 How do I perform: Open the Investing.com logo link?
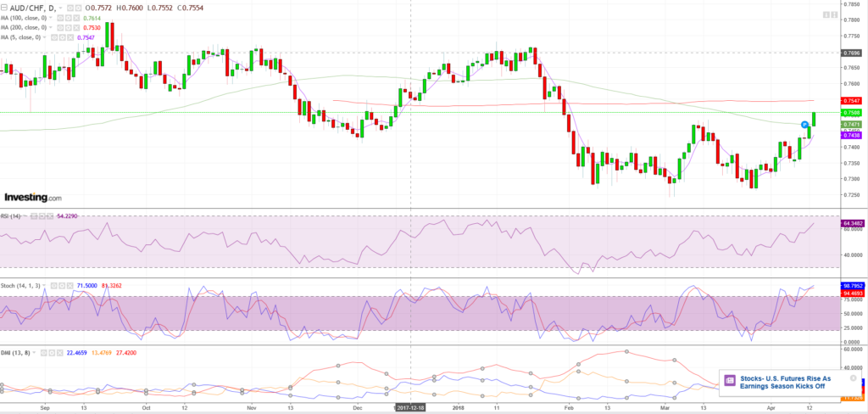coord(33,198)
